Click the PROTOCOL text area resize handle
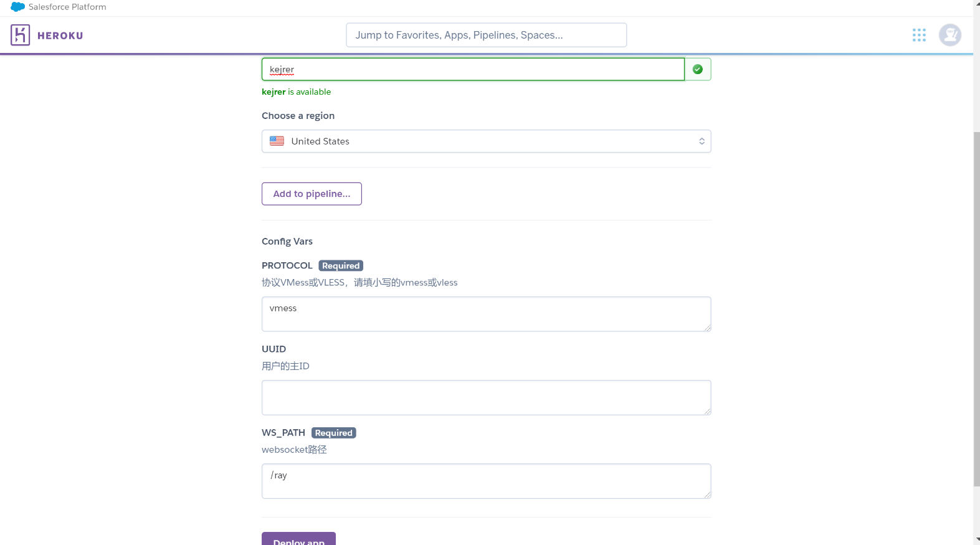 pyautogui.click(x=708, y=328)
